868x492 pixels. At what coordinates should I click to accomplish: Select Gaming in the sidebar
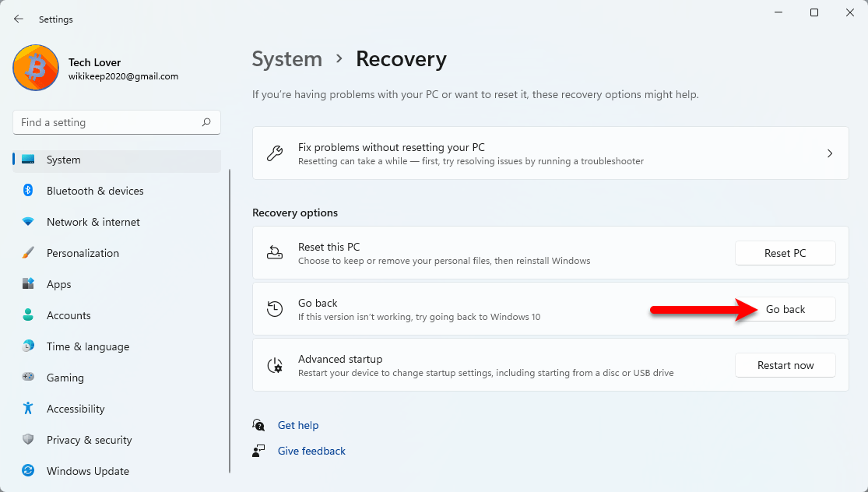[117, 378]
